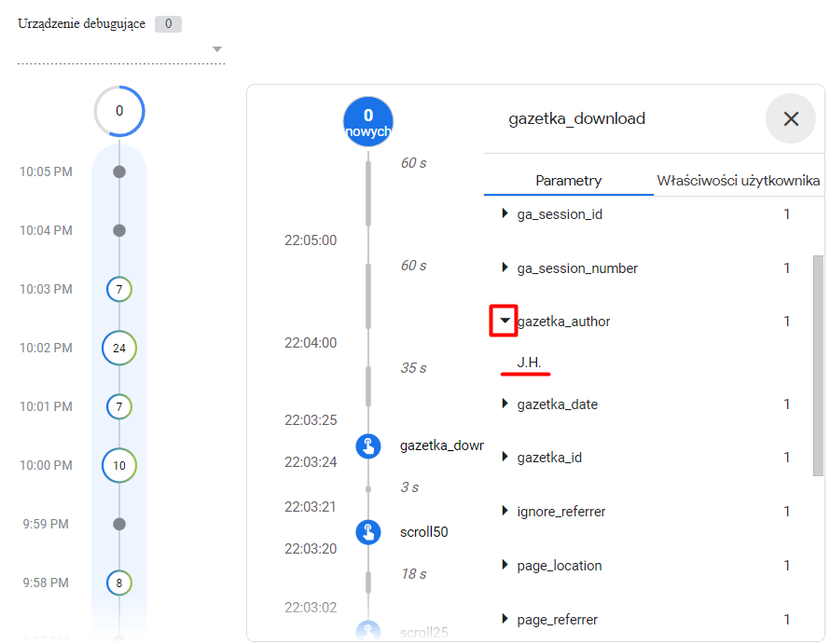The image size is (830, 644).
Task: Expand the gazetka_date parameter
Action: click(x=505, y=404)
